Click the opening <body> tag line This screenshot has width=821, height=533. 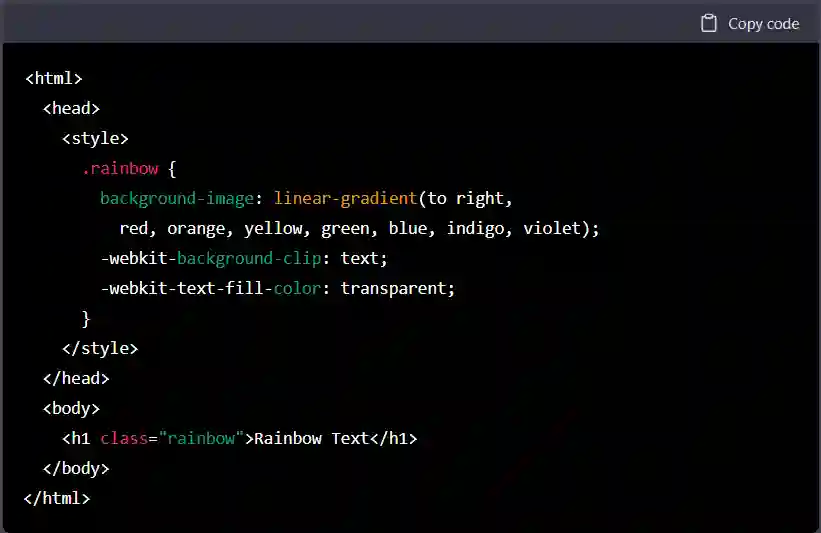[x=71, y=409]
